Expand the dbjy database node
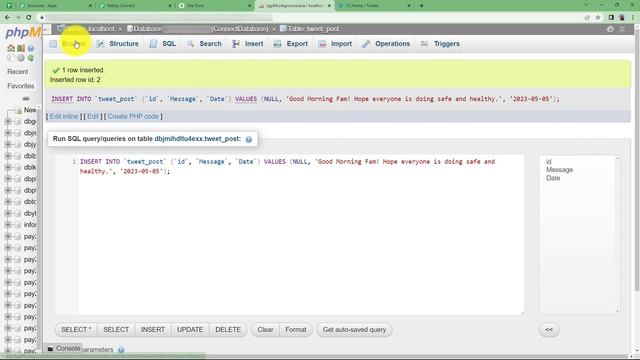This screenshot has width=640, height=360. [x=8, y=144]
